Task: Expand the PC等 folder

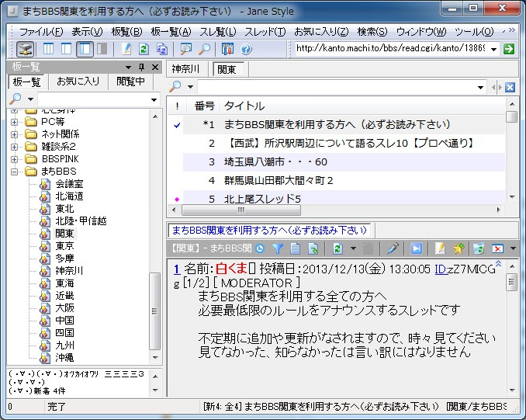Action: [14, 122]
